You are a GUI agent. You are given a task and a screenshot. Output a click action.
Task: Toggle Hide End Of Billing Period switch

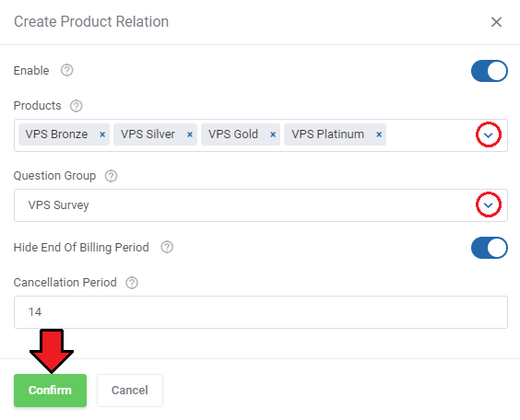pos(490,248)
